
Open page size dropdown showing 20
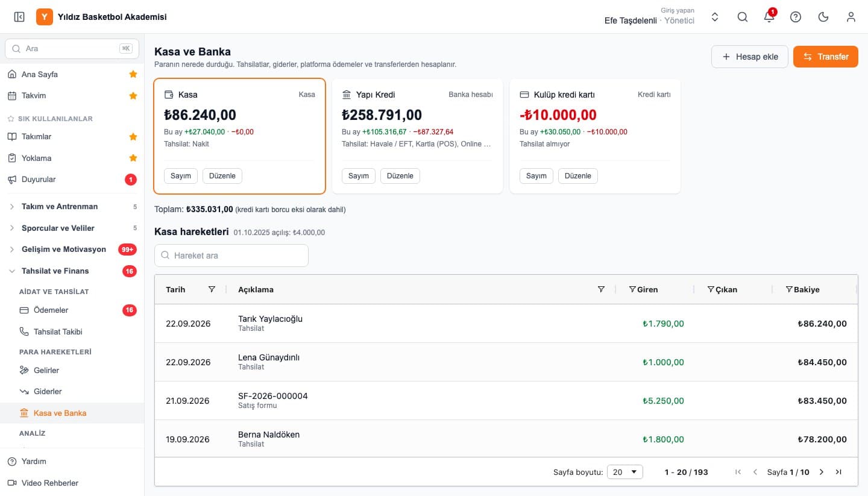coord(625,472)
